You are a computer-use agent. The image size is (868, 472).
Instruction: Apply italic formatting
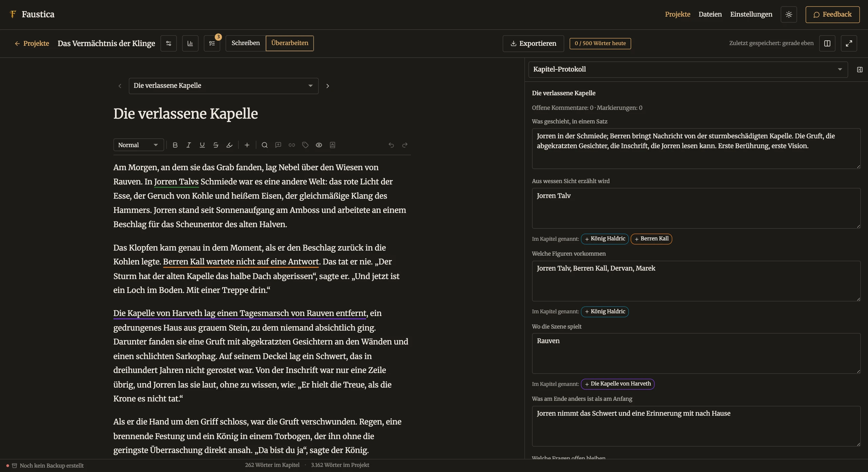189,145
